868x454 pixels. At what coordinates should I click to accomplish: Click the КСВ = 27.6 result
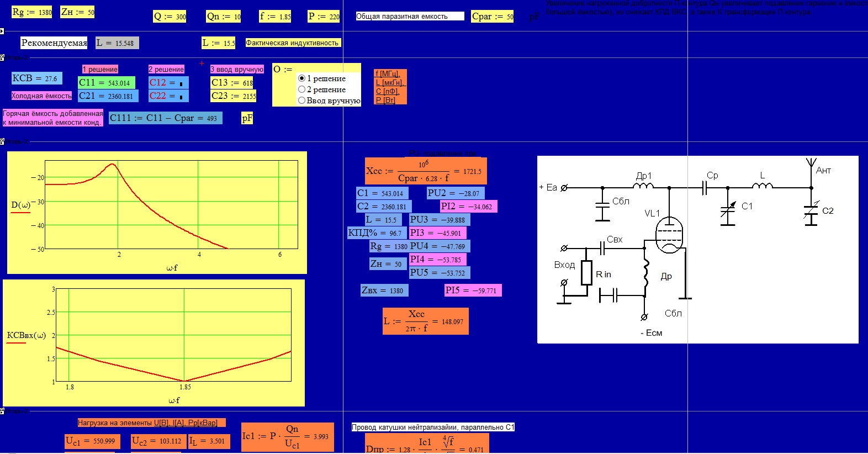click(x=37, y=78)
